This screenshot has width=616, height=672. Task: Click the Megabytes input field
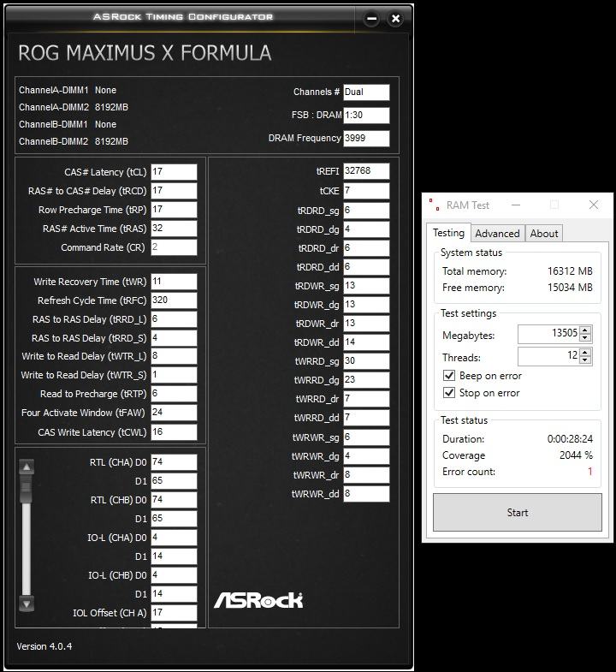(548, 333)
